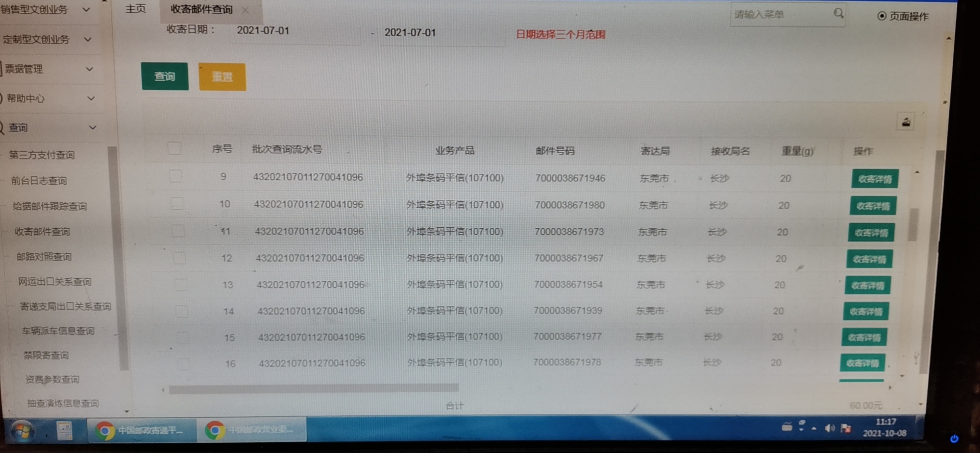Check the row 10 checkbox
Viewport: 980px width, 453px height.
177,204
